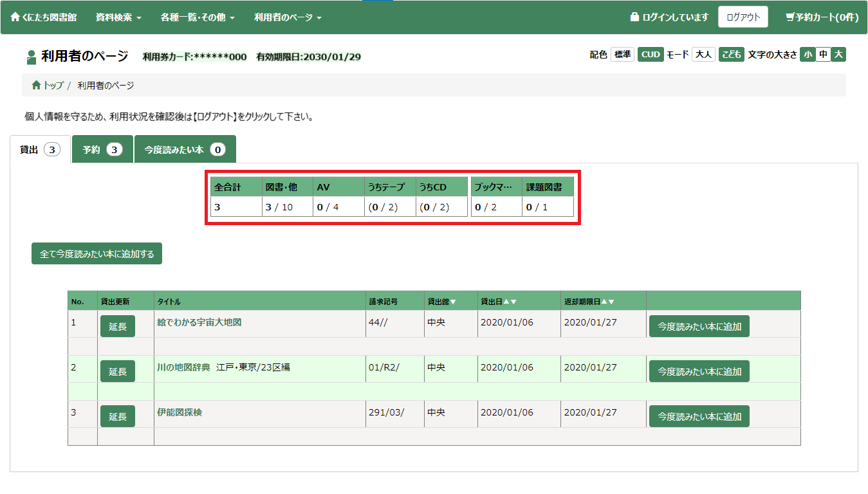Click the lock icon beside ログインしています
Image resolution: width=868 pixels, height=494 pixels.
(634, 17)
